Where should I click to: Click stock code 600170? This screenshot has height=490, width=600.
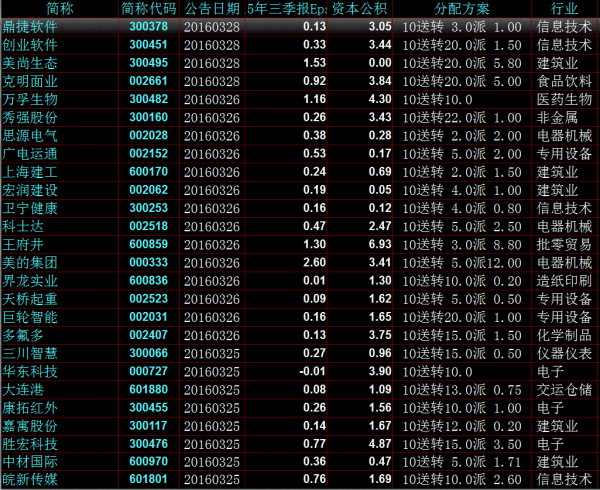(x=148, y=172)
